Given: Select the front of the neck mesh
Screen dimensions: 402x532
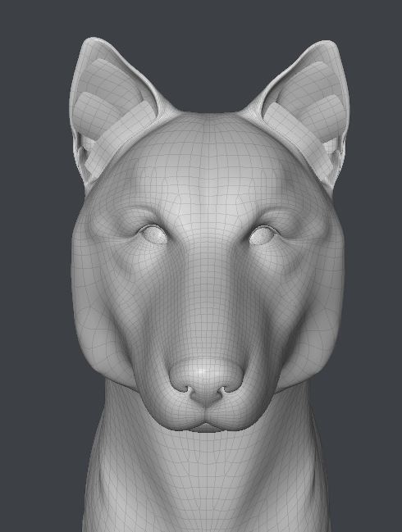Looking at the screenshot, I should pyautogui.click(x=203, y=482).
